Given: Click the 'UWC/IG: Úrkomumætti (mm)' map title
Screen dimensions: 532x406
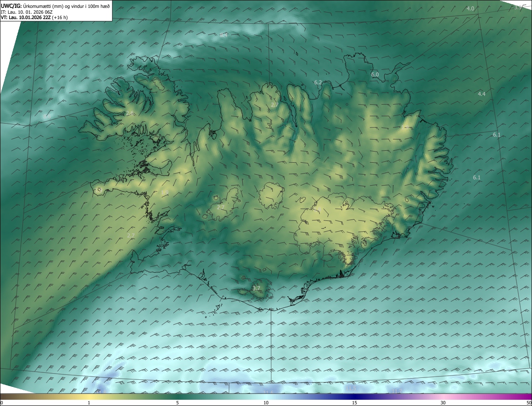Looking at the screenshot, I should pos(55,5).
